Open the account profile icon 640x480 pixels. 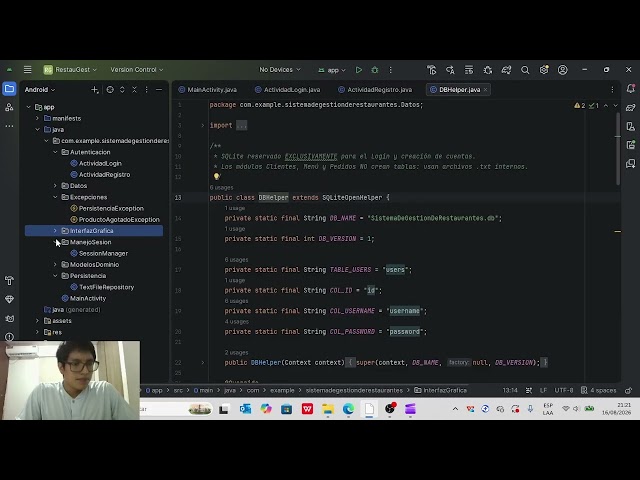pos(562,70)
